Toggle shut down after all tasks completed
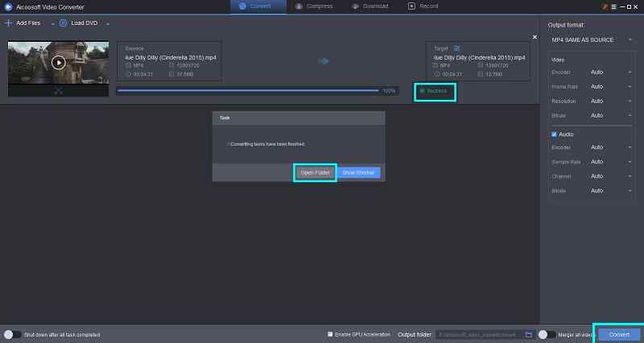Screen dimensions: 644x343 pyautogui.click(x=12, y=334)
